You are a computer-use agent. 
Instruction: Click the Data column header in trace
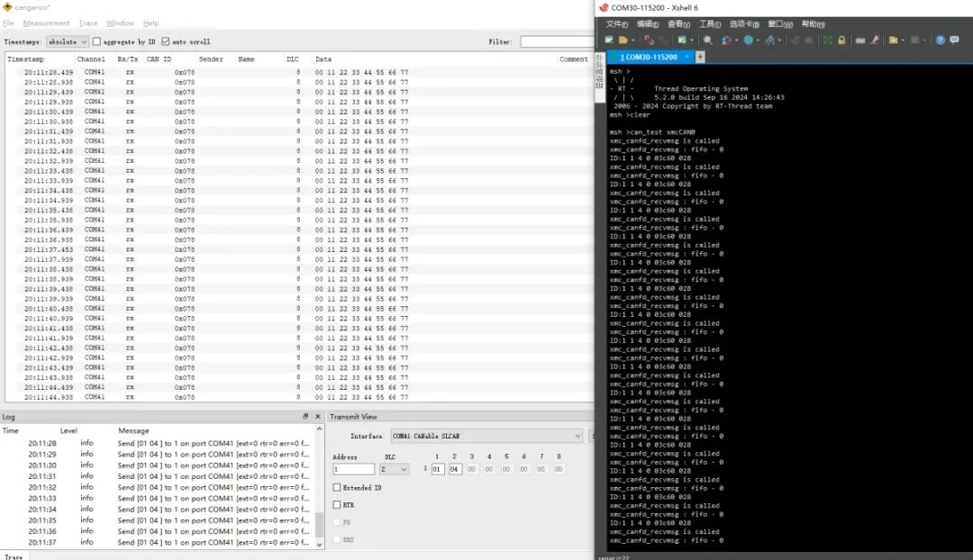tap(323, 59)
